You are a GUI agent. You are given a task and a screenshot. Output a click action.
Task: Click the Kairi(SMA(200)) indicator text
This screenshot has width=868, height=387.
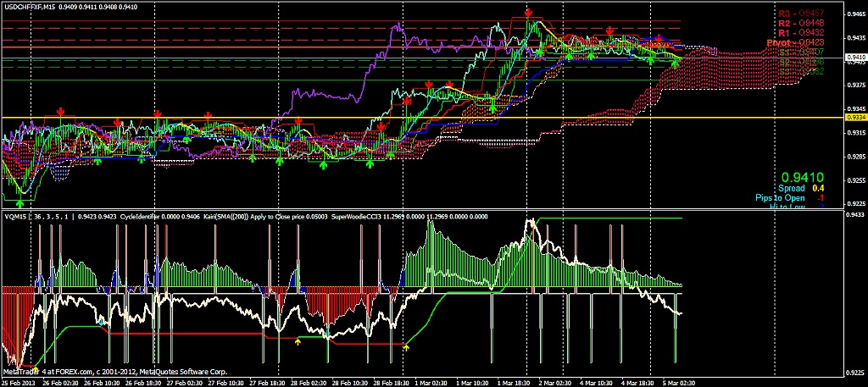point(200,217)
